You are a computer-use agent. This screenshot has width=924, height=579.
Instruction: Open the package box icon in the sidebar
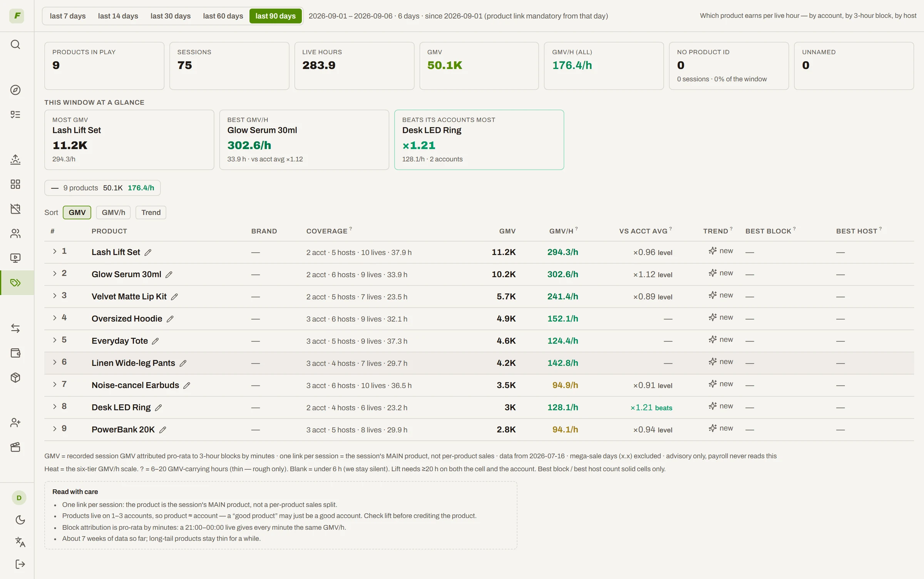pyautogui.click(x=15, y=377)
